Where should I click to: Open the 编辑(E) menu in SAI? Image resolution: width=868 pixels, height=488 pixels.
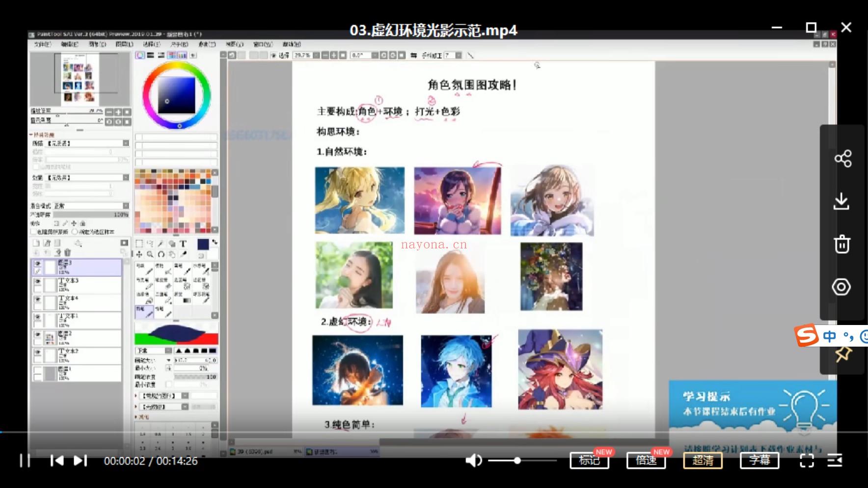point(70,44)
